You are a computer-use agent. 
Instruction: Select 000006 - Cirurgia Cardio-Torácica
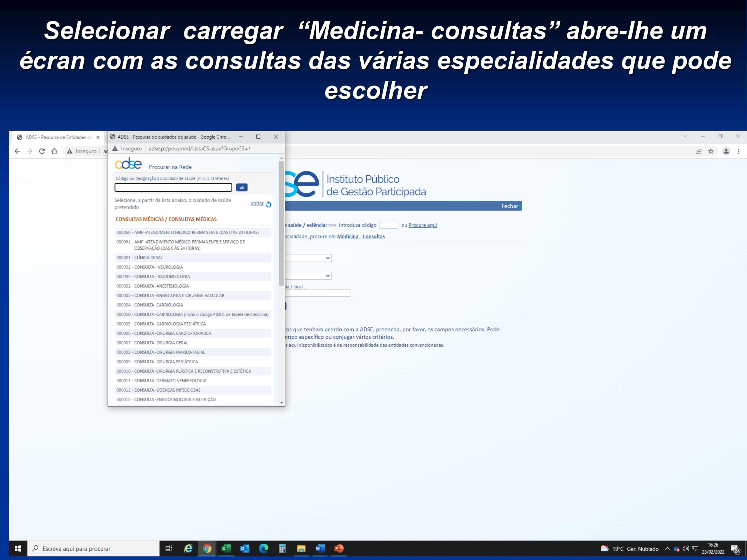(x=193, y=333)
